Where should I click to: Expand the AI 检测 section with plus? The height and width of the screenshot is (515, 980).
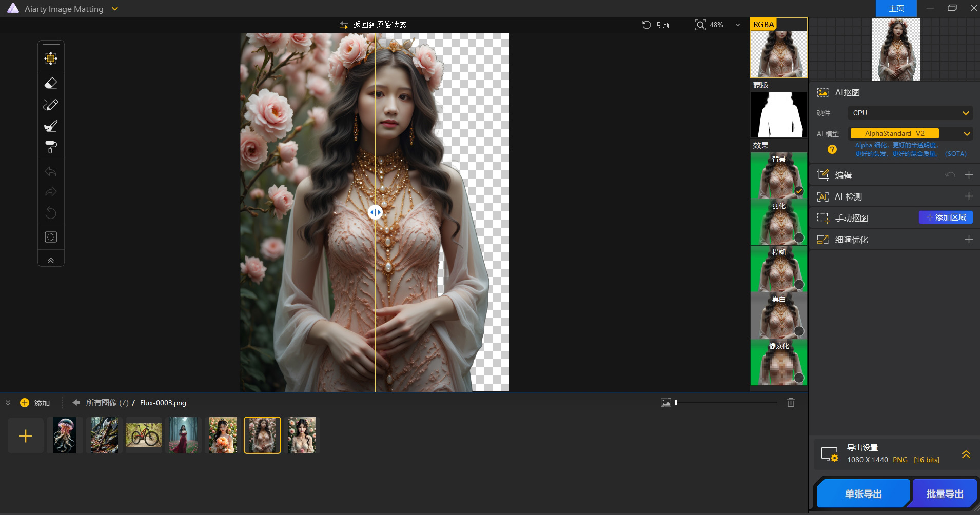click(969, 196)
